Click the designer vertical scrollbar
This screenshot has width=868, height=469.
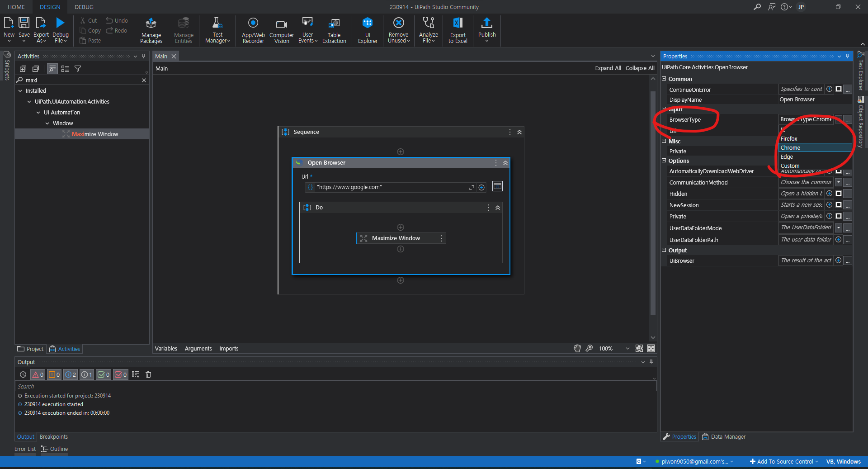click(653, 204)
